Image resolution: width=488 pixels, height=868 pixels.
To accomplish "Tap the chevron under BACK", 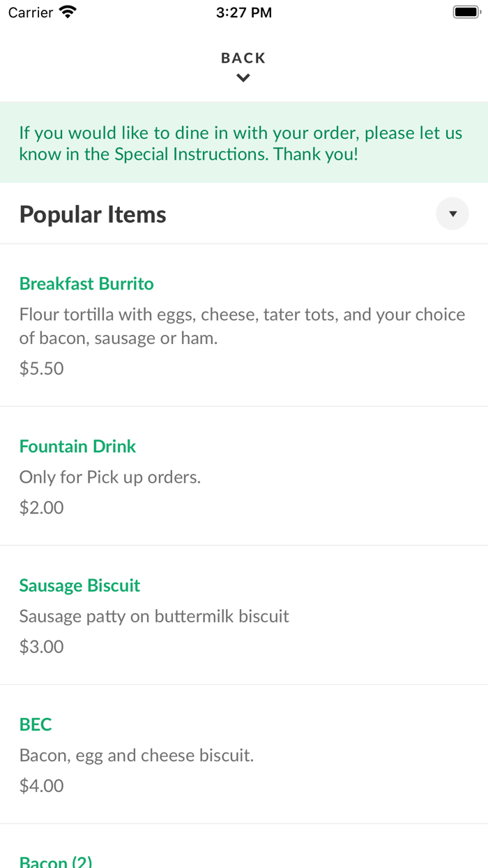I will click(x=243, y=77).
